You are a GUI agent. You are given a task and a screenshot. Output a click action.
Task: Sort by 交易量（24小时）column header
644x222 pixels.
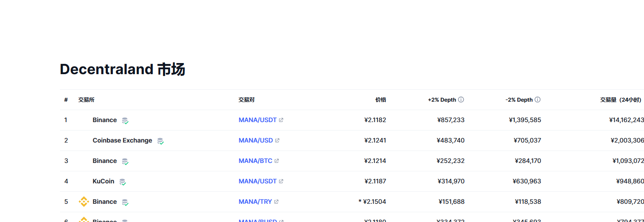coord(620,100)
